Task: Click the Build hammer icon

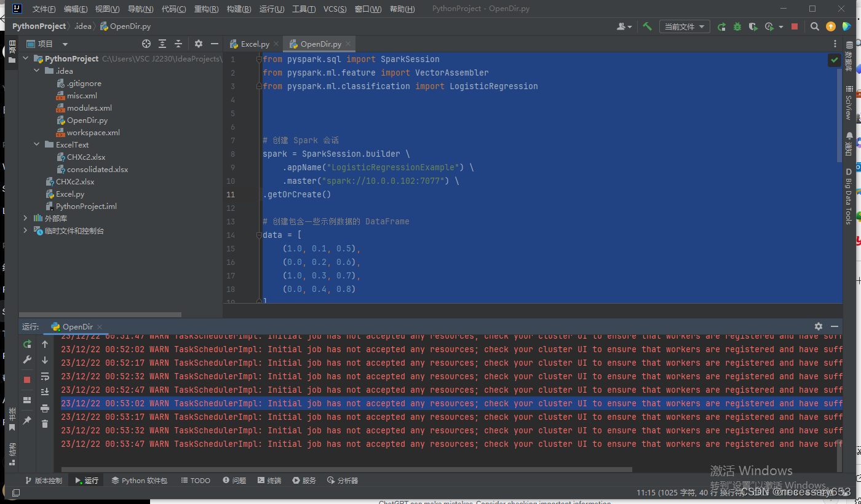Action: click(647, 26)
